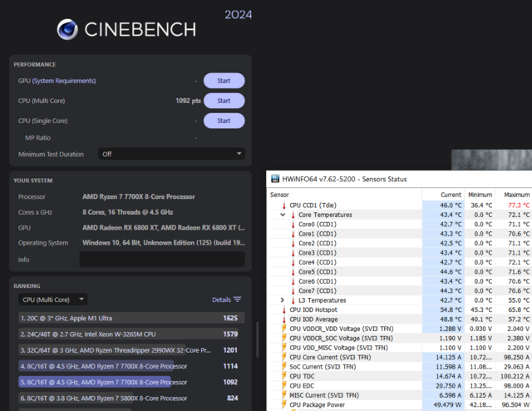Click the Info text input field
532x411 pixels.
[x=162, y=260]
